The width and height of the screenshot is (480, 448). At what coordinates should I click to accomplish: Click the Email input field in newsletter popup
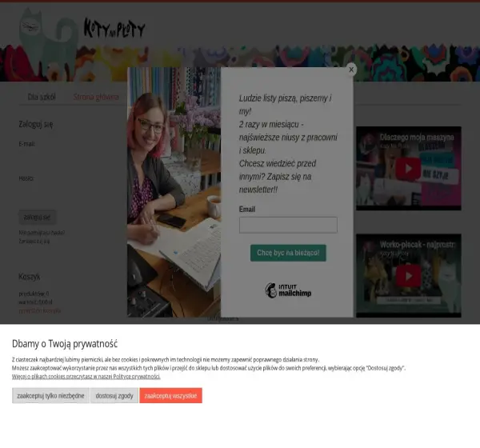288,225
